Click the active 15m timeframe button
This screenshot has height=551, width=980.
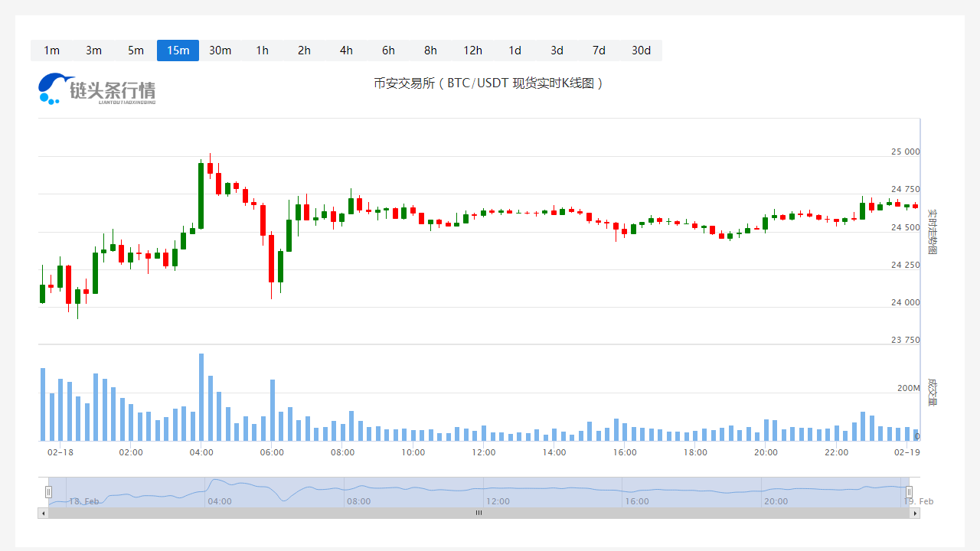click(178, 50)
